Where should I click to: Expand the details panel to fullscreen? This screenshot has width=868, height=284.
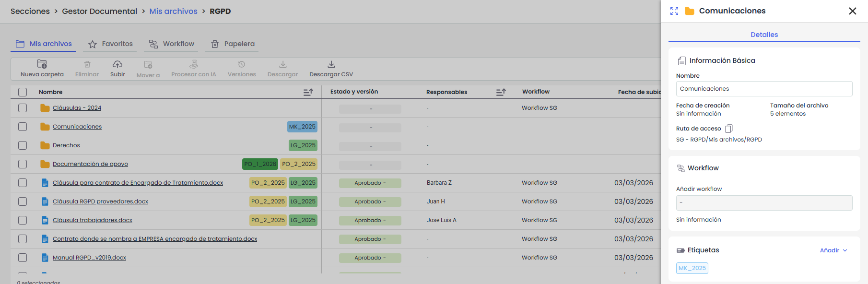[674, 11]
